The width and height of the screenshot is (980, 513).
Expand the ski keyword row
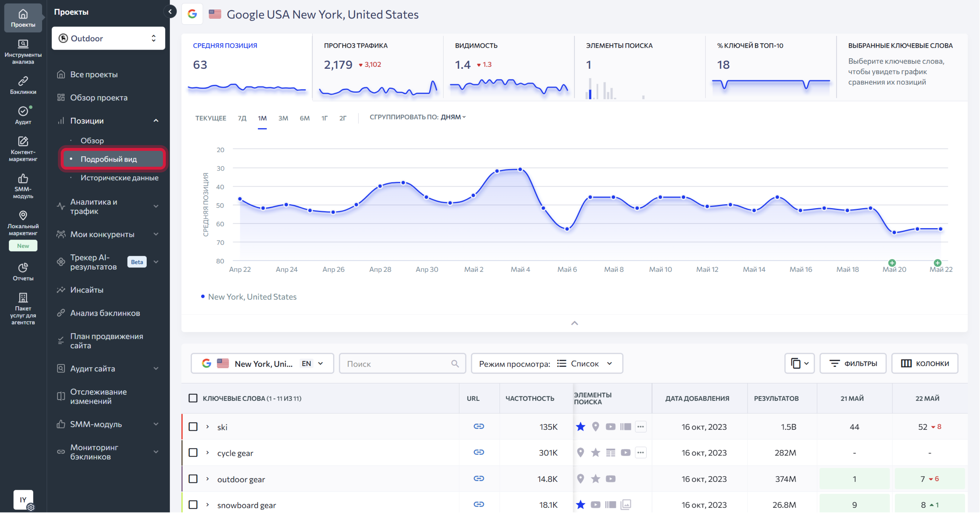pos(207,427)
